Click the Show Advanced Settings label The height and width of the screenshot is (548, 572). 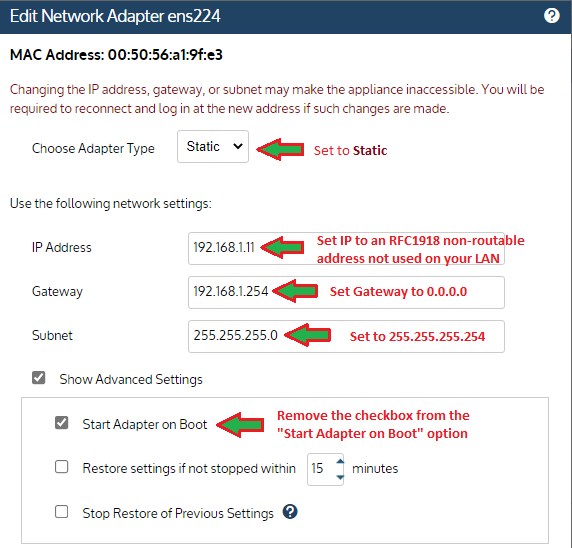coord(131,379)
